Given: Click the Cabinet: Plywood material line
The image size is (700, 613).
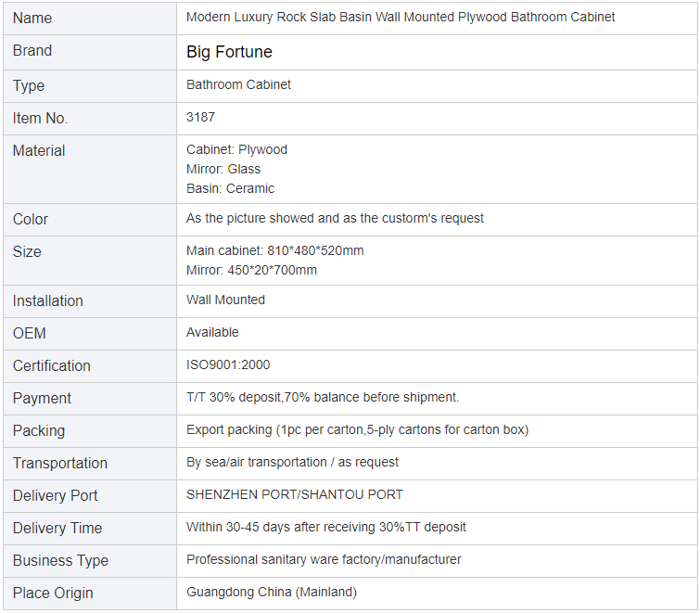Looking at the screenshot, I should (236, 149).
